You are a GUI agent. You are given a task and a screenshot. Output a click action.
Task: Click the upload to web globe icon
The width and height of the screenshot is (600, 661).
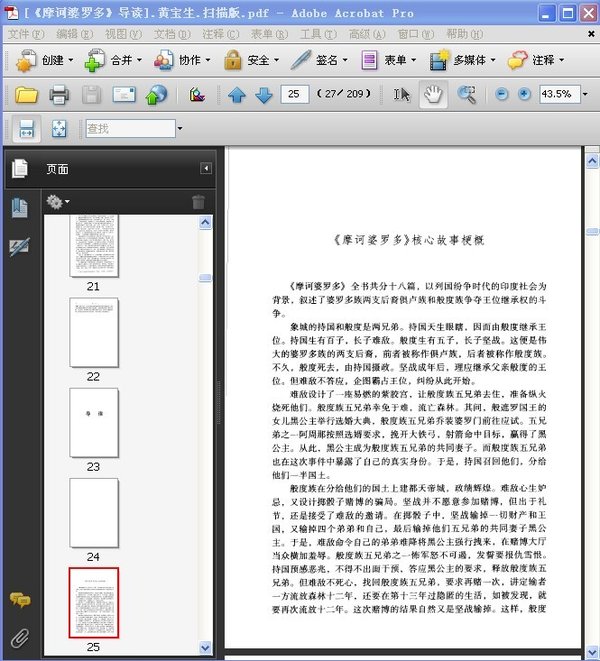point(156,94)
